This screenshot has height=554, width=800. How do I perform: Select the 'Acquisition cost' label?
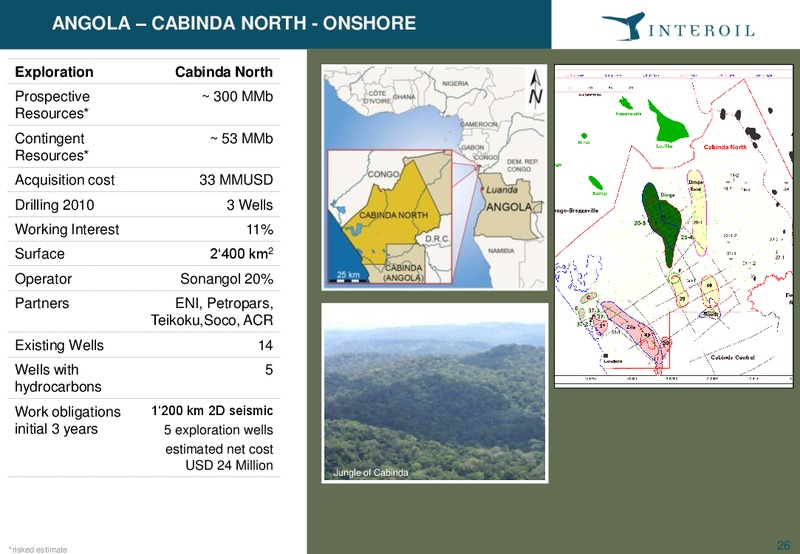pos(65,180)
